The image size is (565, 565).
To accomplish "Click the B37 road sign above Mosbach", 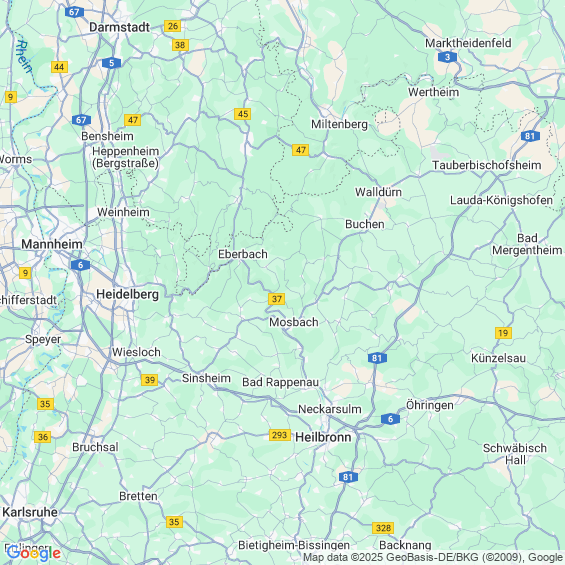I will (x=276, y=299).
